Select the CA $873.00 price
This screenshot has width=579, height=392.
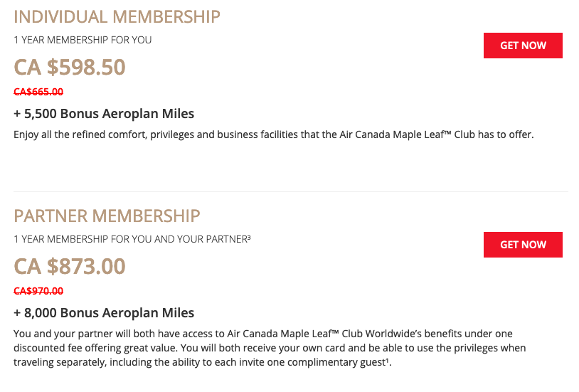pos(70,266)
